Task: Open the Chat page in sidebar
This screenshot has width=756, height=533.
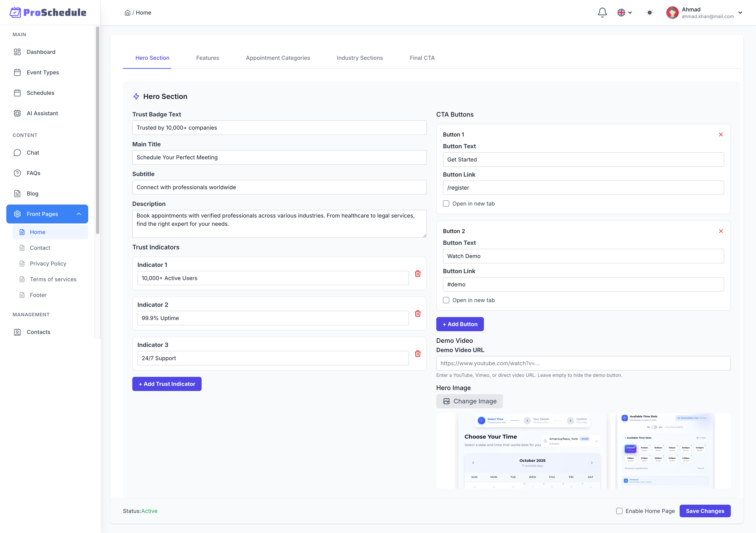Action: click(33, 153)
